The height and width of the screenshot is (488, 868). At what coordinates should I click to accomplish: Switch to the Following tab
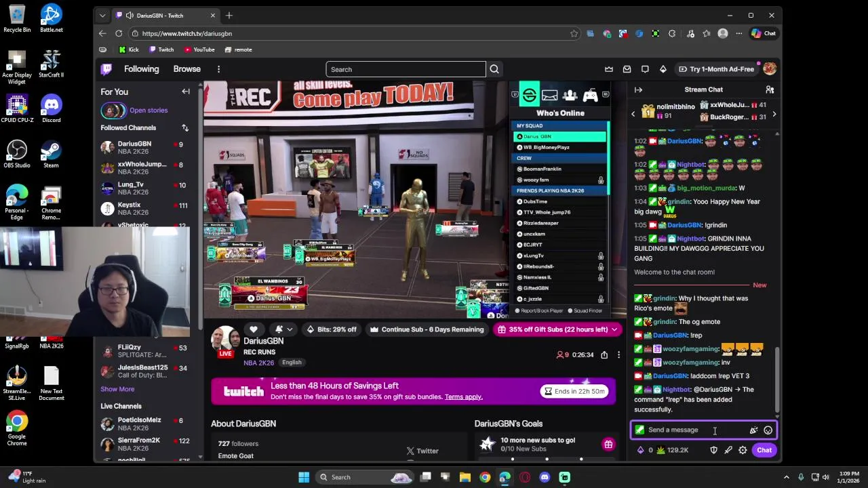click(141, 69)
